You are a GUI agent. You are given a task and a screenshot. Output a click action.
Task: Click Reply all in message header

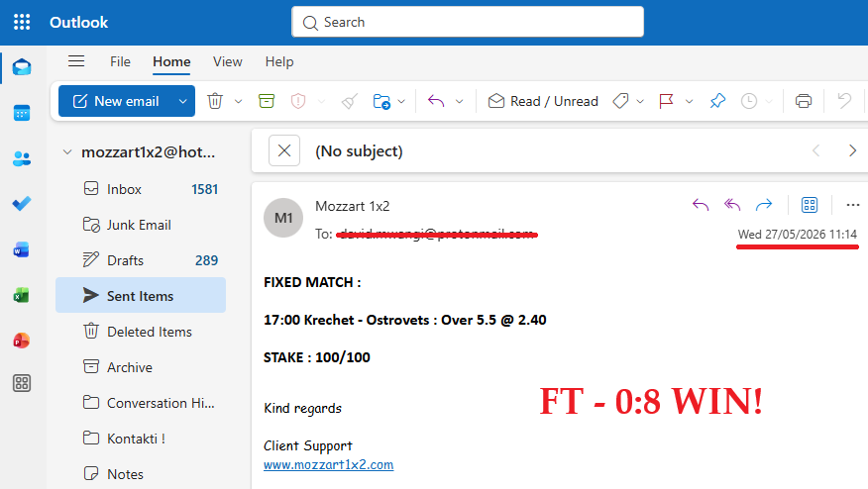coord(732,205)
